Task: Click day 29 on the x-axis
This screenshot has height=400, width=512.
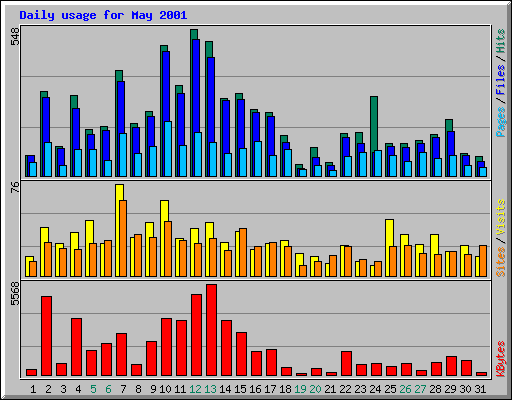Action: (450, 389)
